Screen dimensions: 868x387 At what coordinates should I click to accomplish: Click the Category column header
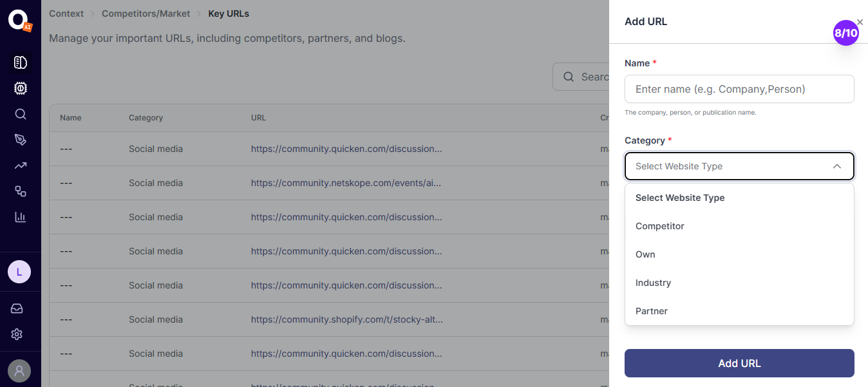coord(146,118)
